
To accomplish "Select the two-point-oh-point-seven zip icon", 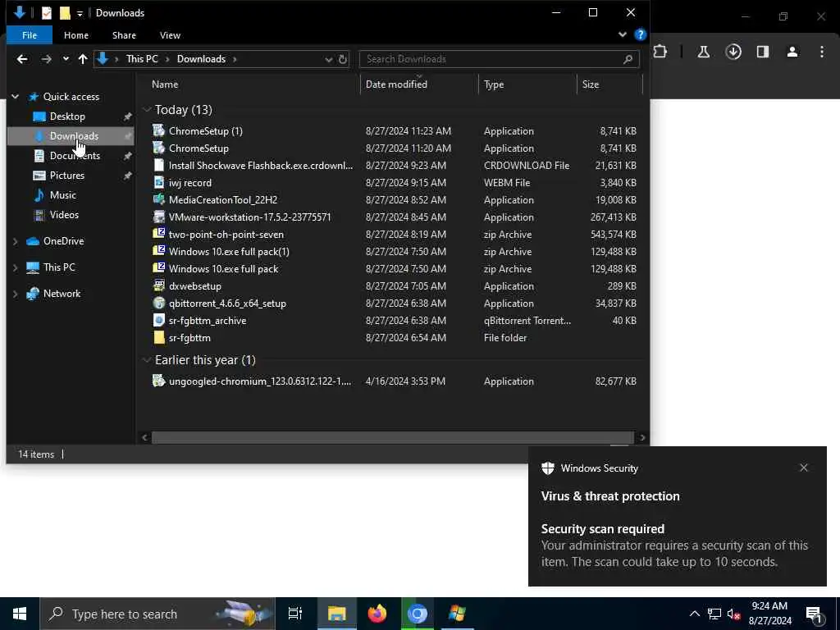I will click(x=158, y=234).
